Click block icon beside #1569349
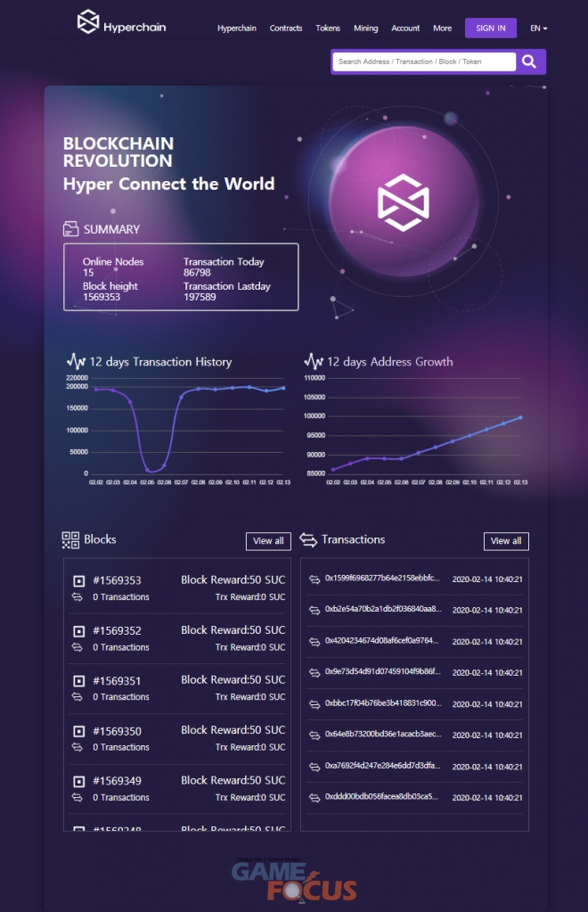 click(x=79, y=781)
